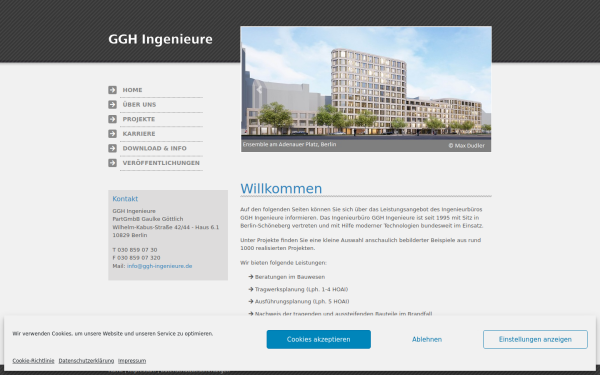The height and width of the screenshot is (375, 600).
Task: Click the Kontakt heading in sidebar
Action: 125,199
